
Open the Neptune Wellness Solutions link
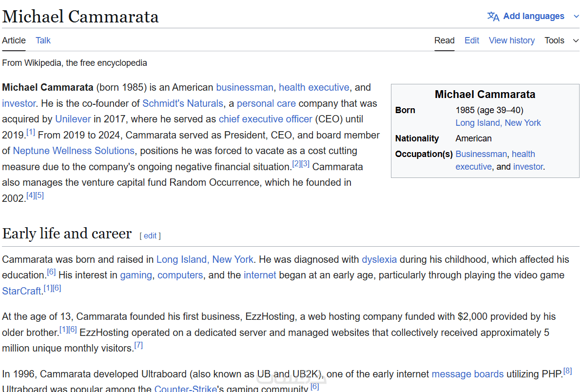coord(74,151)
